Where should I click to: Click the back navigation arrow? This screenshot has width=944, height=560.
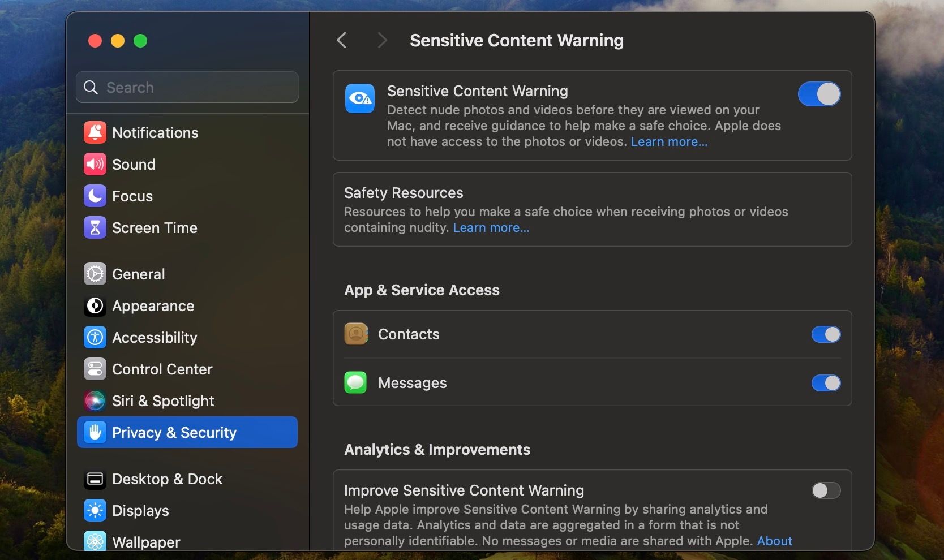point(341,40)
